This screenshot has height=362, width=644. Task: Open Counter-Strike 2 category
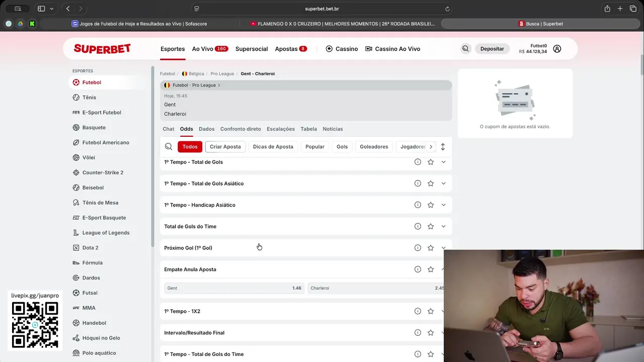pos(98,172)
